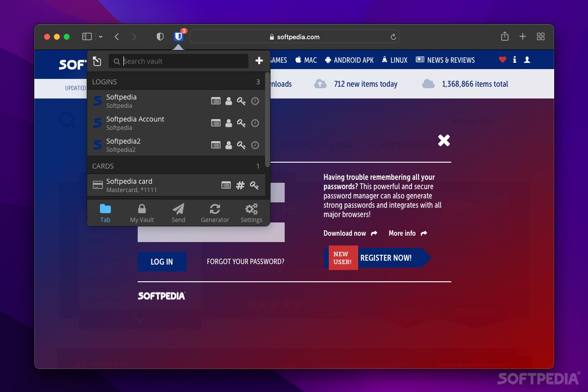Image resolution: width=588 pixels, height=392 pixels.
Task: Open the Bitwarden password Generator
Action: [x=215, y=212]
